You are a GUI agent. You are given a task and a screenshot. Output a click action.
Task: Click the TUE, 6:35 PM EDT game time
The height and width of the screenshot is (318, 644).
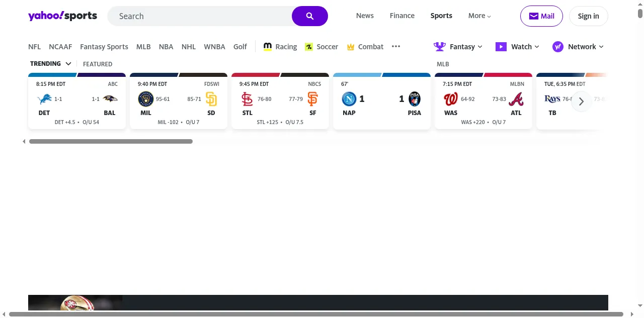(x=565, y=84)
